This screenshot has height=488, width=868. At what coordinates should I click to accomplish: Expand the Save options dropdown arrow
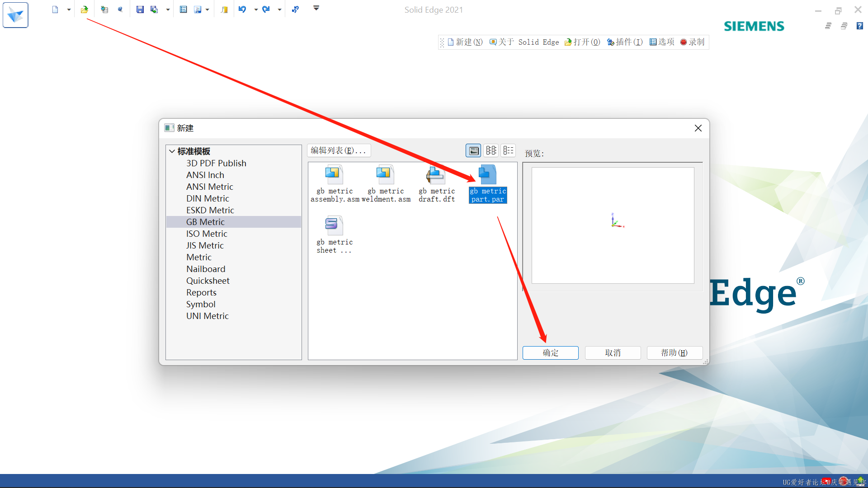[x=168, y=9]
